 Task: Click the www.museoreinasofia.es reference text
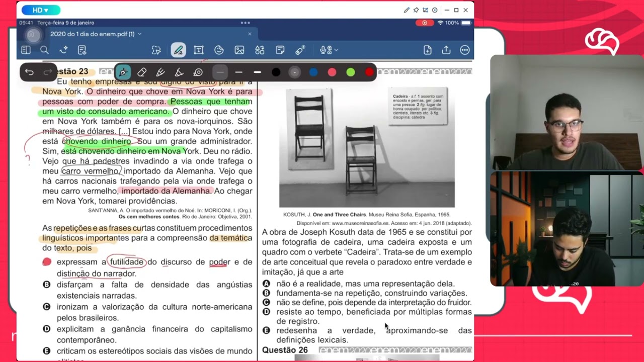click(360, 223)
